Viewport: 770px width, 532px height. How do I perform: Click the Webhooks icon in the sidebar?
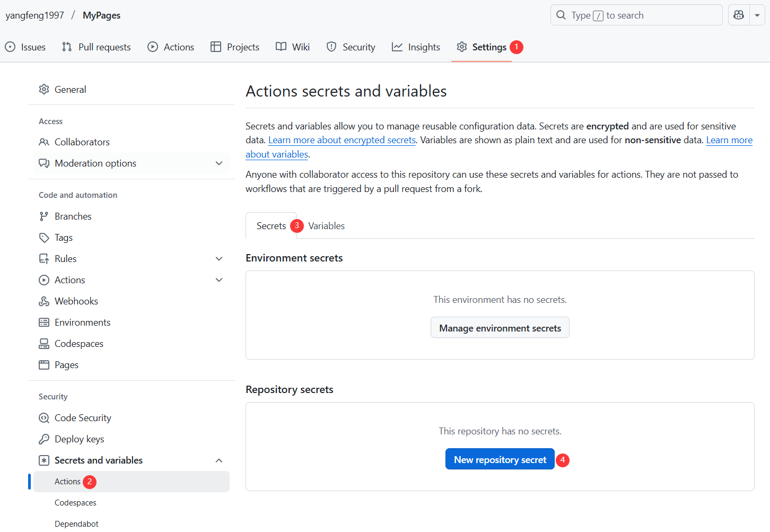(44, 301)
